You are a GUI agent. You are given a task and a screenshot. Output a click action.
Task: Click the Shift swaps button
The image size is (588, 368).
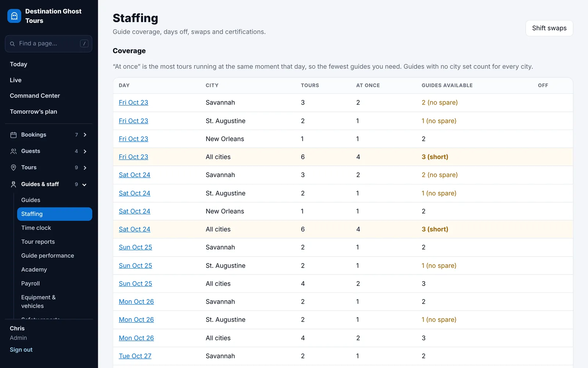[549, 28]
